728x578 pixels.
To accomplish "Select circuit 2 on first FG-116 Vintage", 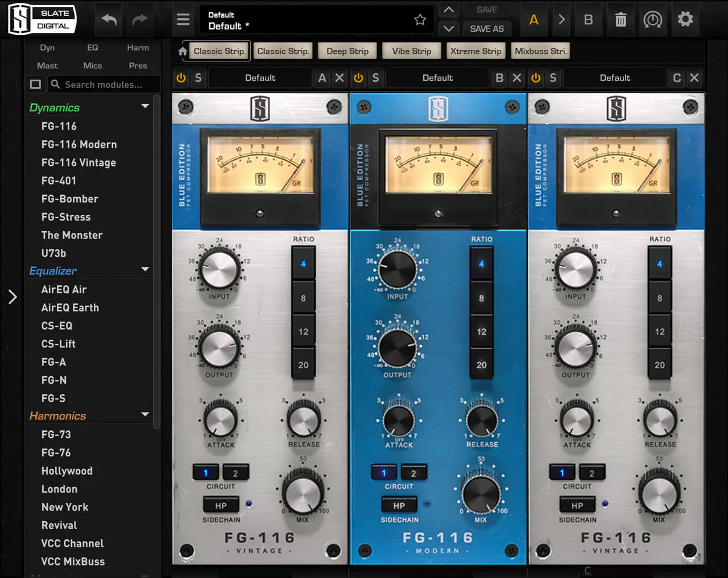I will pos(235,473).
